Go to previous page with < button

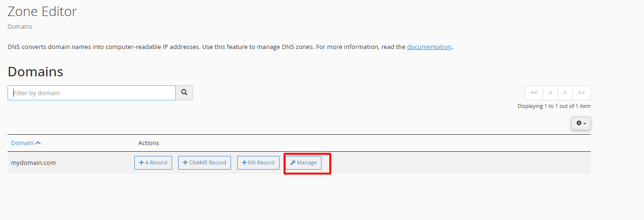(550, 92)
